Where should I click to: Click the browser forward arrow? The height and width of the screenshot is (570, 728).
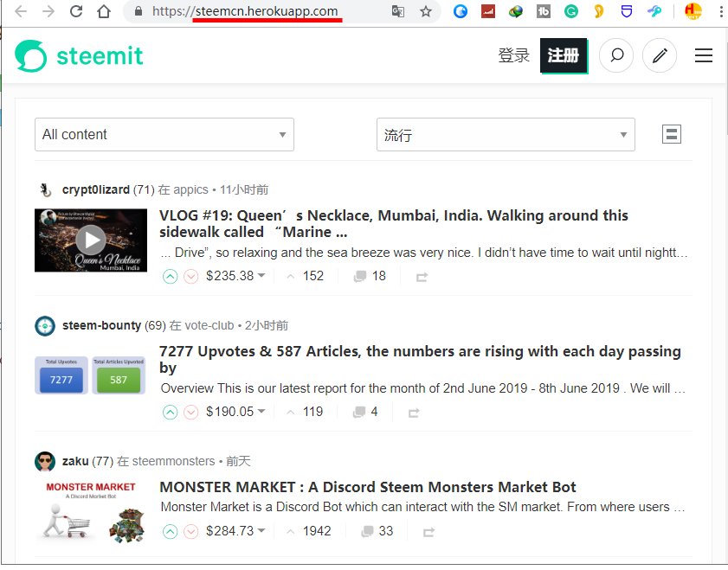(x=48, y=11)
